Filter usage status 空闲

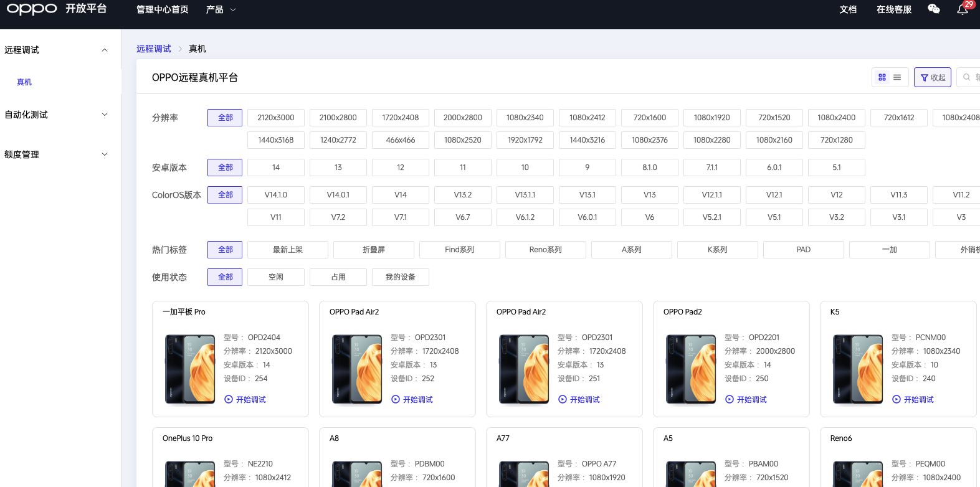pyautogui.click(x=276, y=277)
